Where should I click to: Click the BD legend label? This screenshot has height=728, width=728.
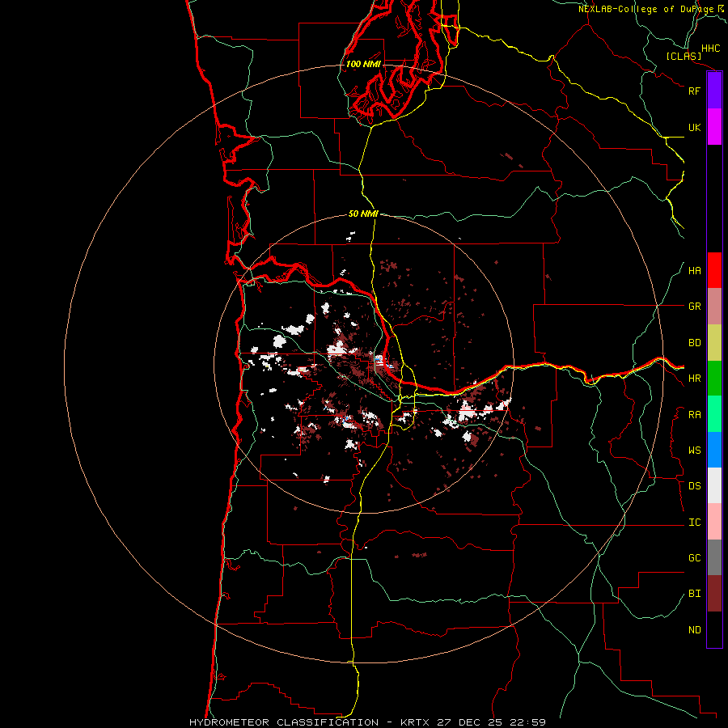(694, 343)
